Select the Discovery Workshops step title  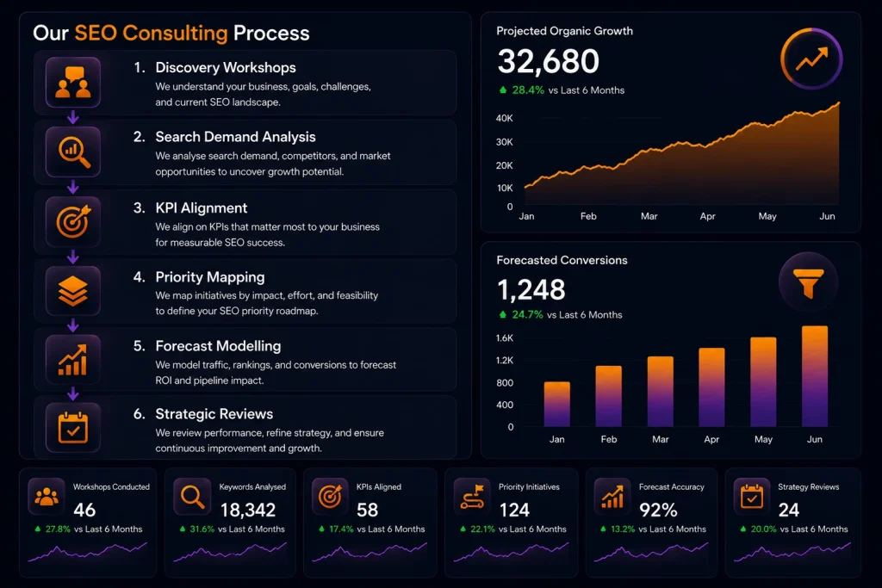tap(226, 67)
